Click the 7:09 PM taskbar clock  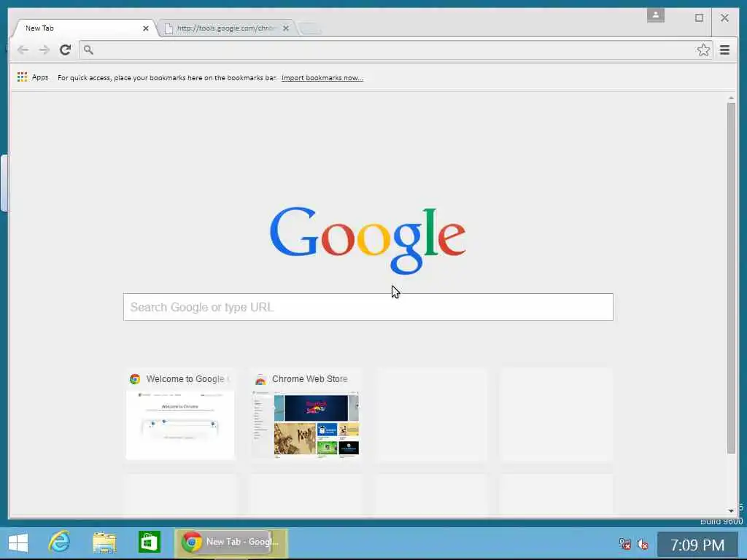(697, 545)
